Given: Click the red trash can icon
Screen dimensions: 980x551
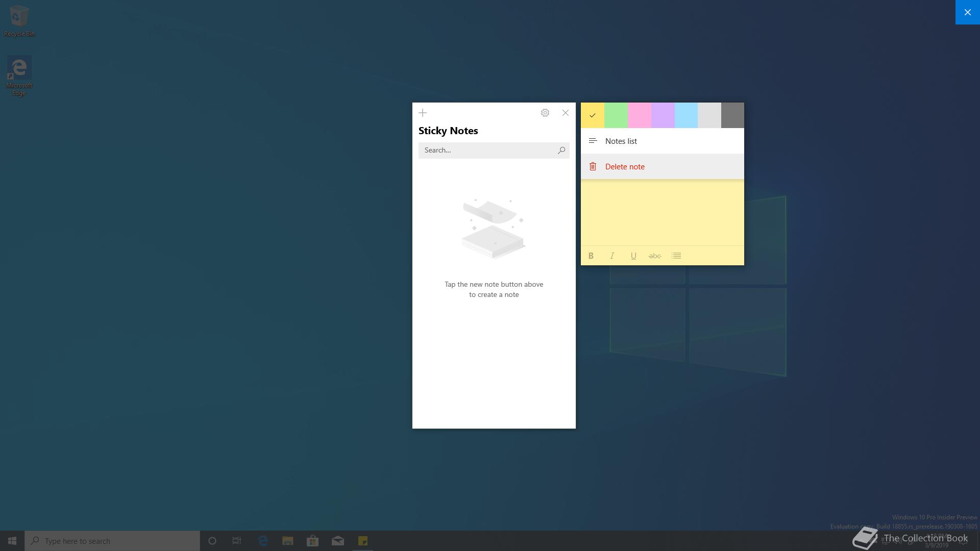Looking at the screenshot, I should click(593, 166).
